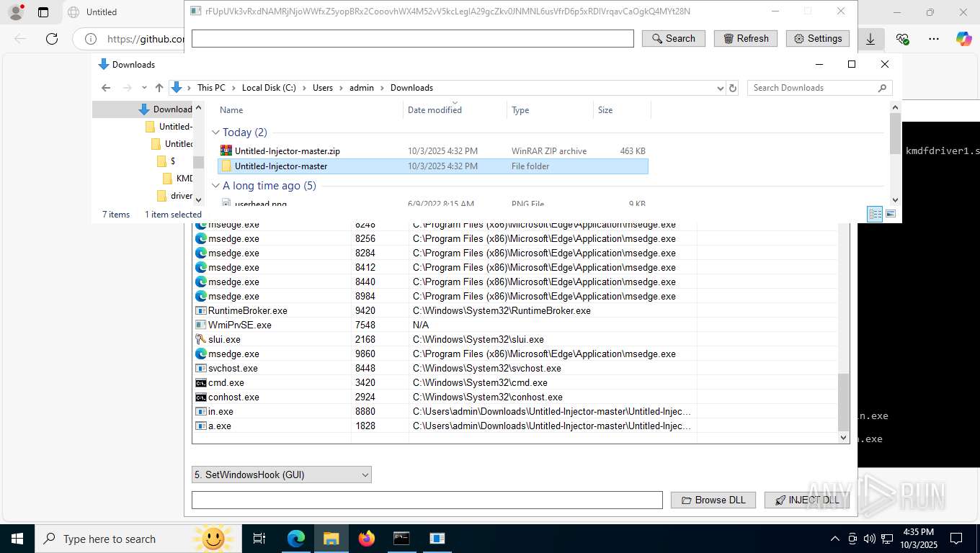
Task: Click the Refresh button in injector
Action: coord(746,39)
